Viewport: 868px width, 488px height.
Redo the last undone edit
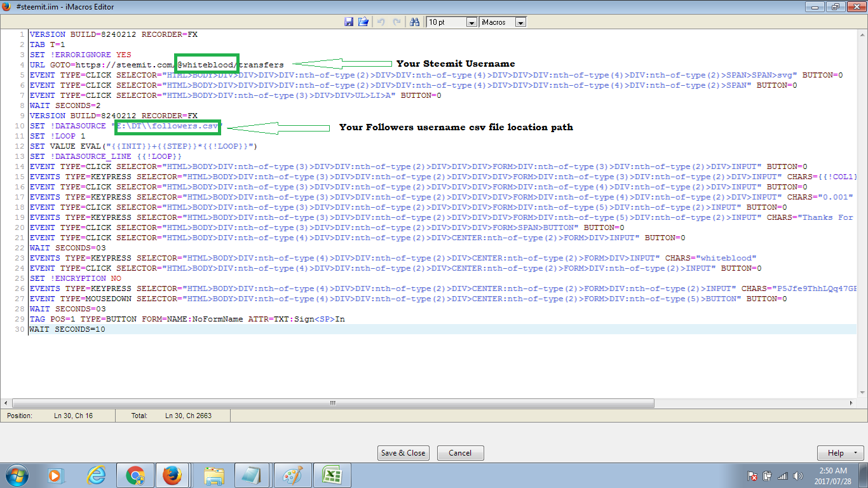tap(397, 22)
